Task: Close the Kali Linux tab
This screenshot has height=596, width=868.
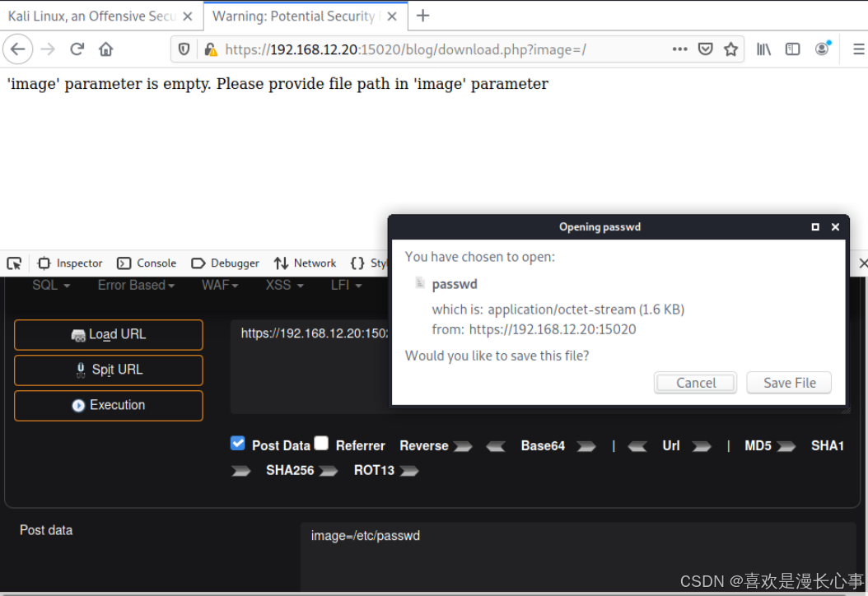Action: (188, 16)
